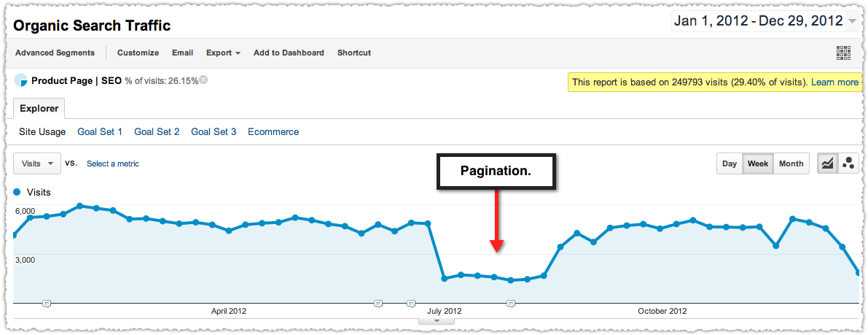Screen dimensions: 868x335
Task: Open the grid apps icon in toolbar
Action: 843,53
